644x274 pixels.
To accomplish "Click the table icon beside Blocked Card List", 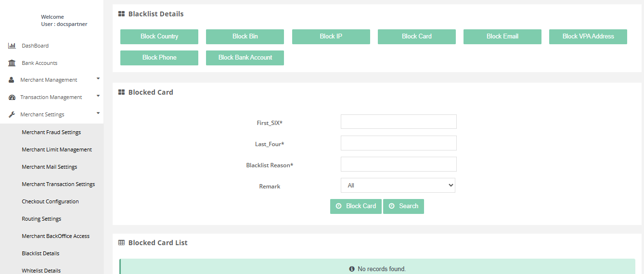I will pyautogui.click(x=122, y=243).
